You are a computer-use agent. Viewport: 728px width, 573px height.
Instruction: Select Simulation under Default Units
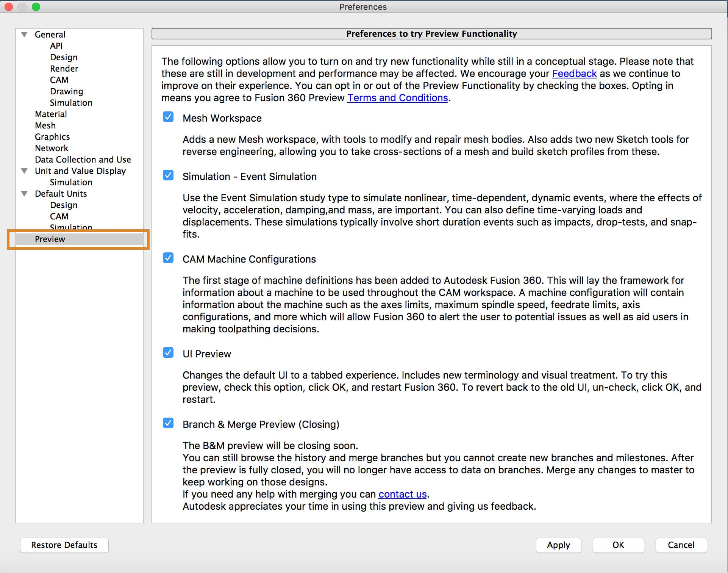71,227
